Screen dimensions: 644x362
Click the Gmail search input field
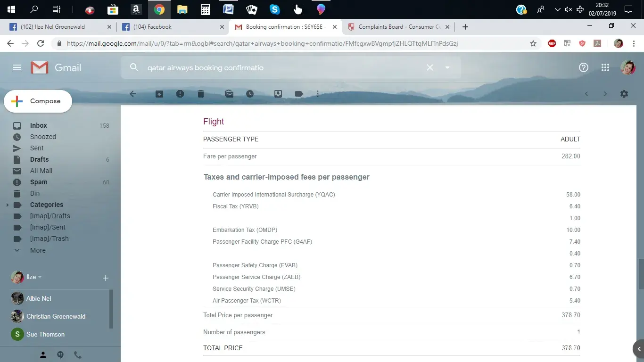283,68
